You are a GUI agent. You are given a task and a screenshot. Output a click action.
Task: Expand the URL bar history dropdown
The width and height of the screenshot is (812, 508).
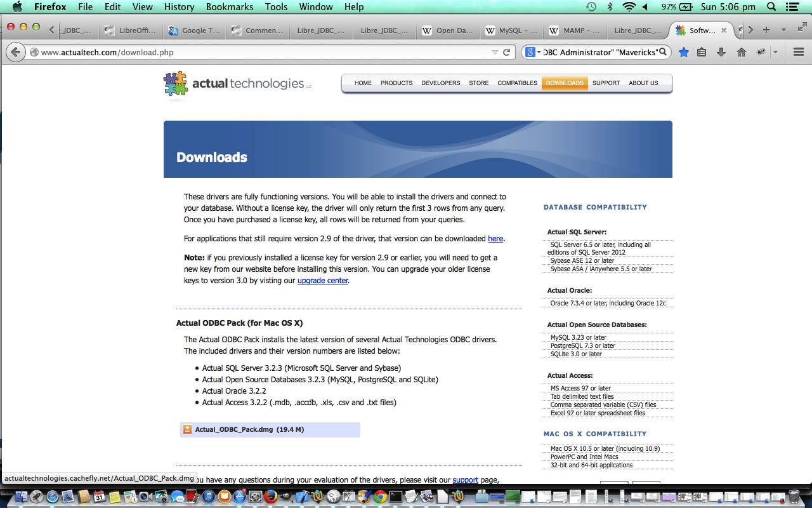click(495, 52)
